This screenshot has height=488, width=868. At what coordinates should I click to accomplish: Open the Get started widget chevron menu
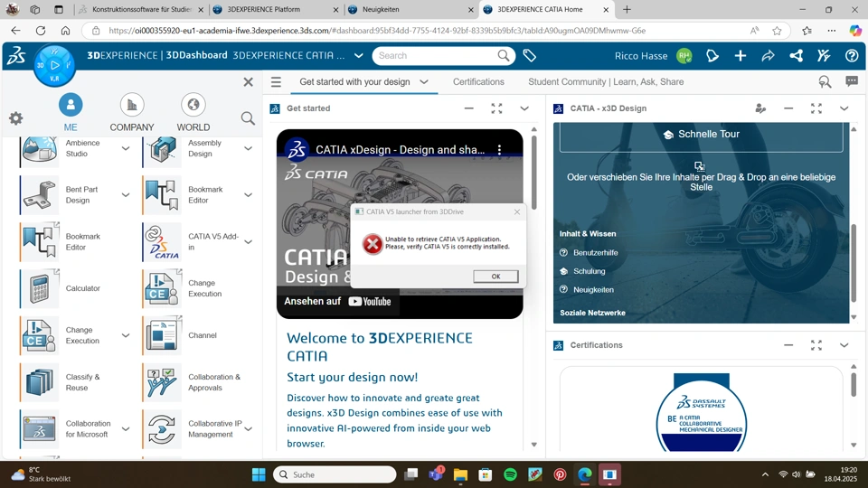[x=524, y=108]
